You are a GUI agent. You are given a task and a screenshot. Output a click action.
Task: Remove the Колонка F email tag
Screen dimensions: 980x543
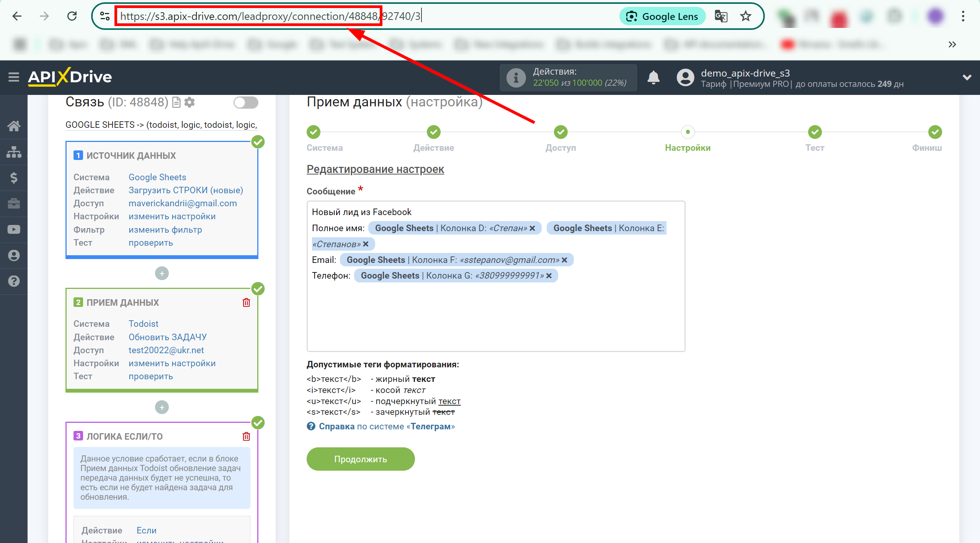[564, 260]
